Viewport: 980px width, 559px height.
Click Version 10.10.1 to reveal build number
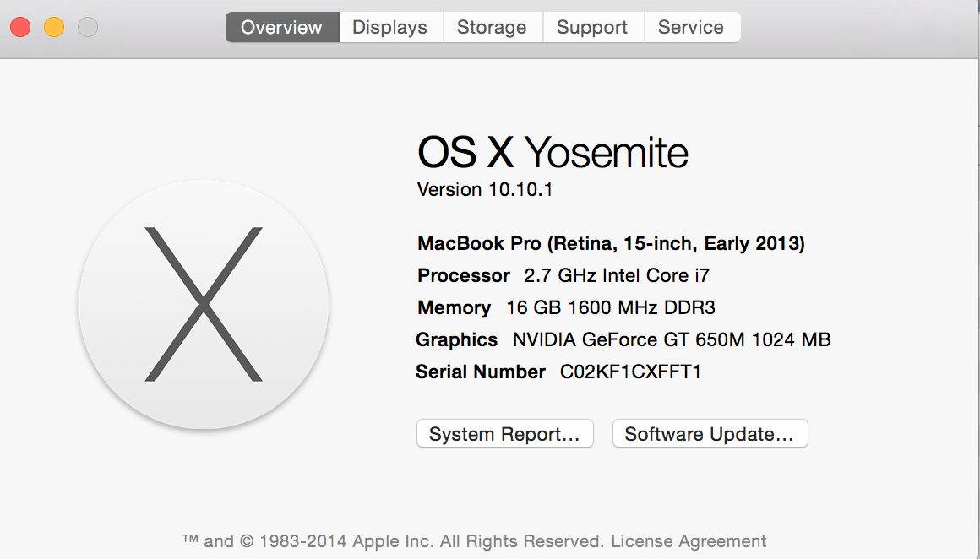tap(485, 189)
